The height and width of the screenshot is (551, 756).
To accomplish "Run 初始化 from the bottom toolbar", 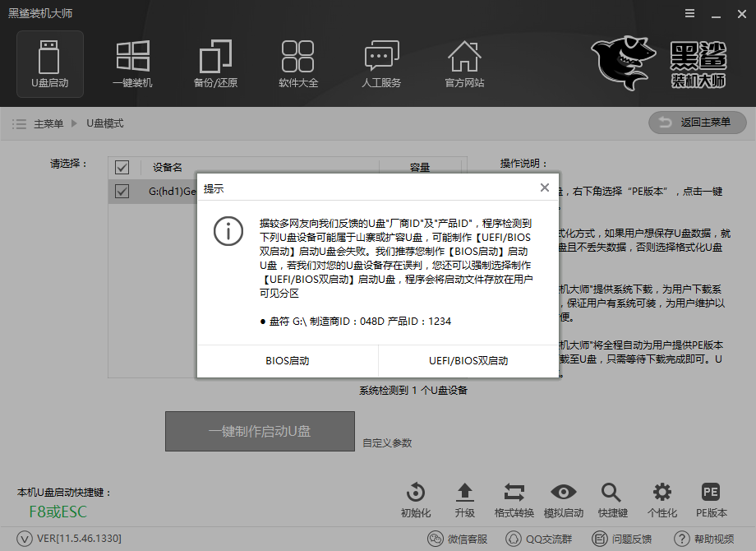I will (x=415, y=499).
